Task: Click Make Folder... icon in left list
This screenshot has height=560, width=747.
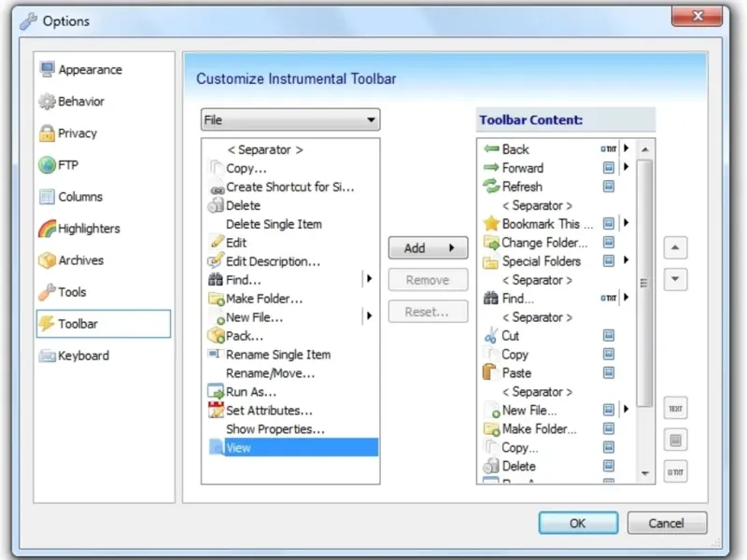Action: coord(217,299)
